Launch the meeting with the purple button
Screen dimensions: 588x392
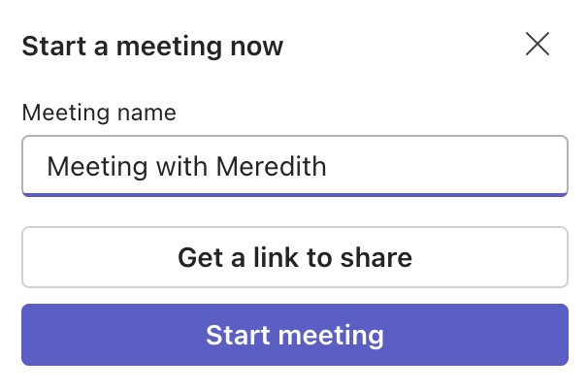coord(294,335)
